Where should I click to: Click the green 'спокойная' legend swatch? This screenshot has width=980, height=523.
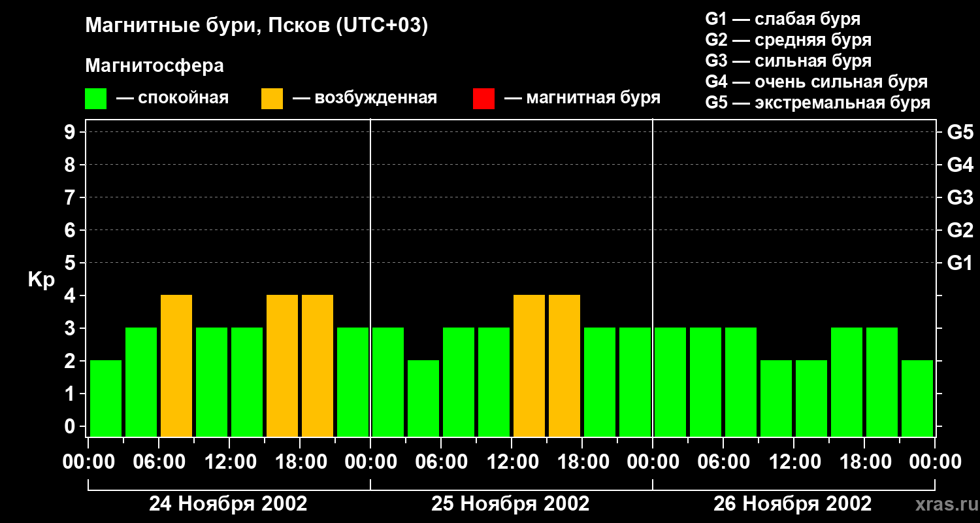pyautogui.click(x=95, y=99)
